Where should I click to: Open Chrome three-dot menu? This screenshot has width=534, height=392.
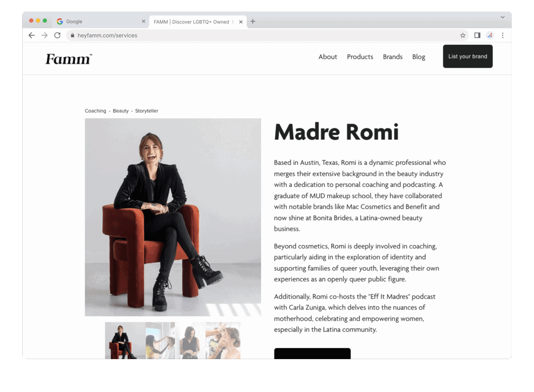(503, 35)
